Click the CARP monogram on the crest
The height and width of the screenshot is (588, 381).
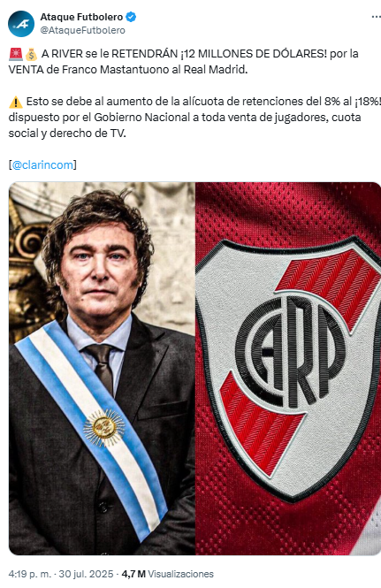click(x=291, y=353)
